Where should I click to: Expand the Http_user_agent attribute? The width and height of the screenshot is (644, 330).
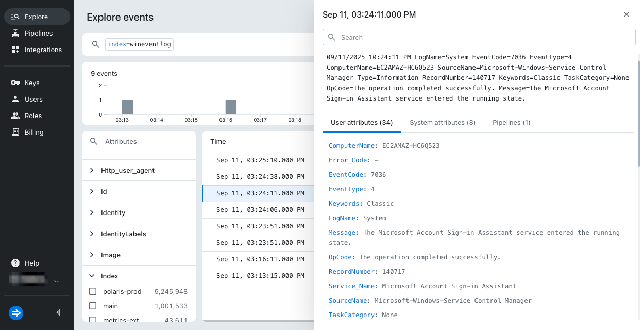pyautogui.click(x=92, y=170)
